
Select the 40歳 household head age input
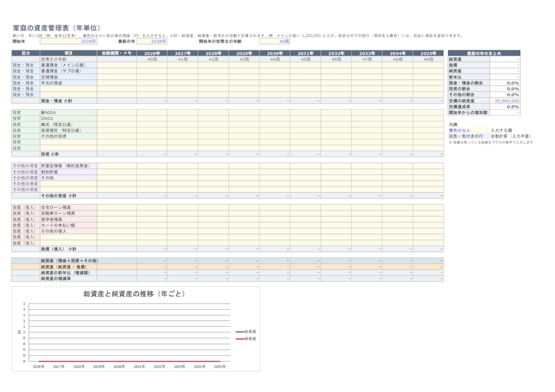pos(275,41)
